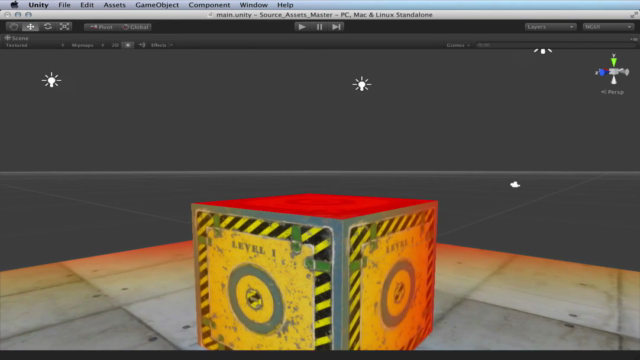Image resolution: width=640 pixels, height=360 pixels.
Task: Open the Edit menu
Action: (87, 5)
